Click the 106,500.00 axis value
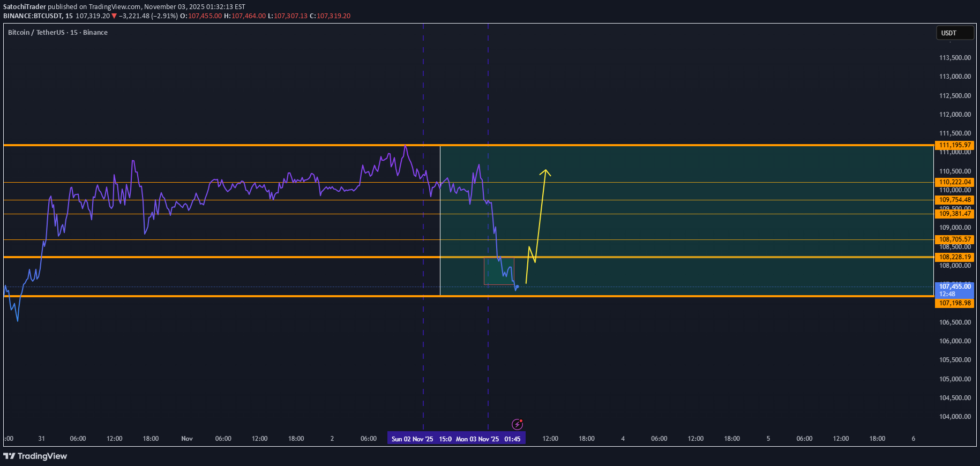 [955, 322]
